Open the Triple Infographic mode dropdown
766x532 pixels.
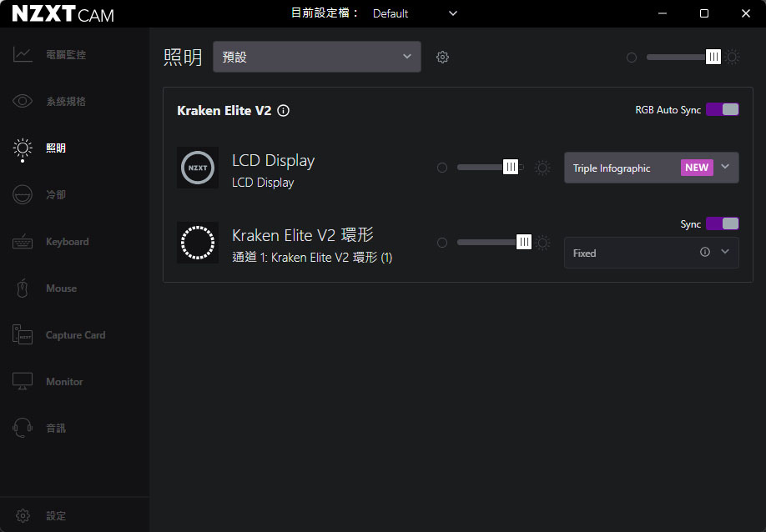(x=651, y=168)
